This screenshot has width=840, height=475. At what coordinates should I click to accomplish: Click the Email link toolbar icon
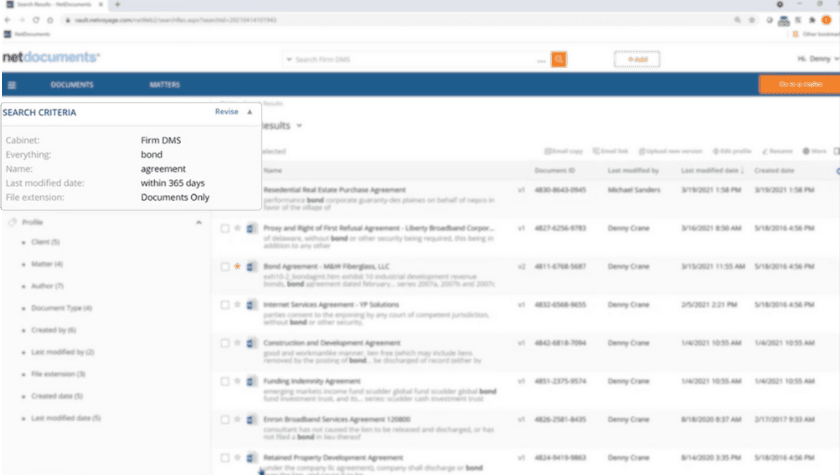pyautogui.click(x=610, y=151)
